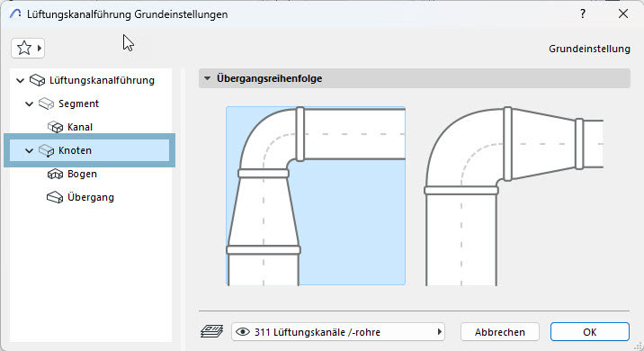Viewport: 644px width, 351px height.
Task: Open the 311 Lüftungskanäle /-rohre layer dropdown
Action: coord(338,332)
